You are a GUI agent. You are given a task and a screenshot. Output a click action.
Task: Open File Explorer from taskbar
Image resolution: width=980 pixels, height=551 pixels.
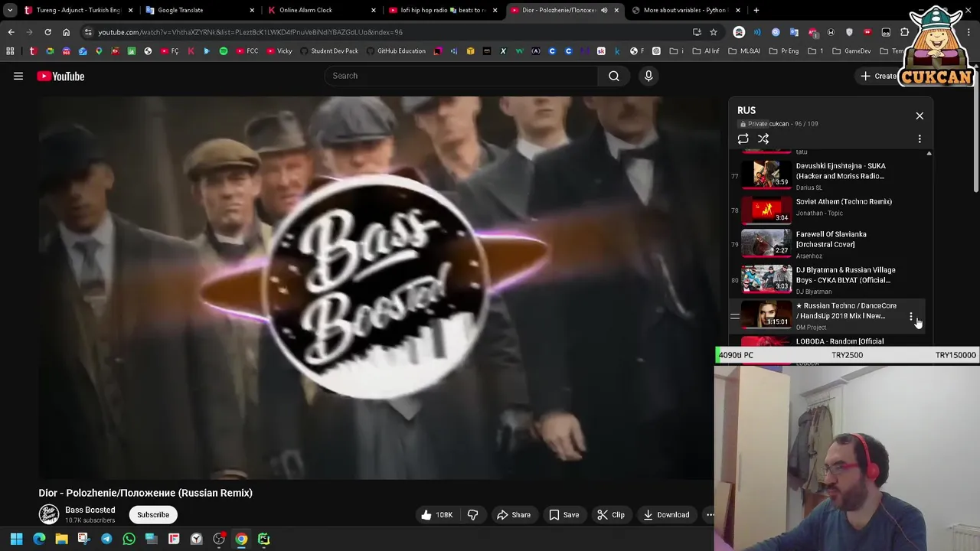61,539
